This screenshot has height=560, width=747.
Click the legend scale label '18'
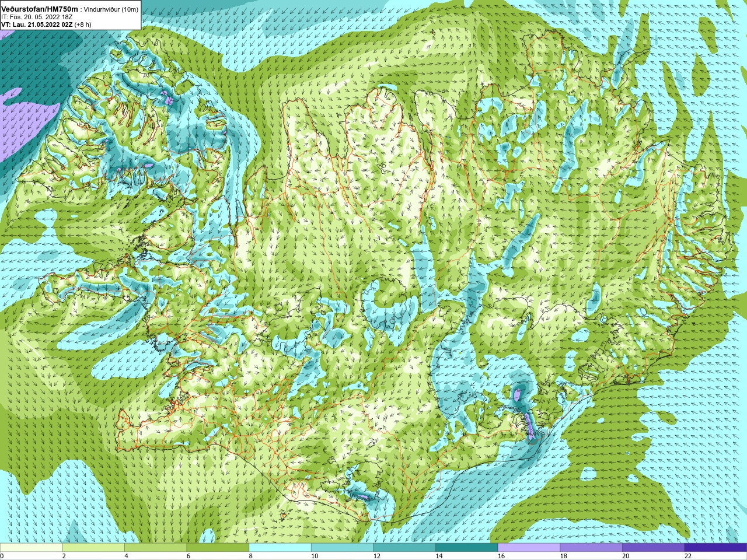564,556
